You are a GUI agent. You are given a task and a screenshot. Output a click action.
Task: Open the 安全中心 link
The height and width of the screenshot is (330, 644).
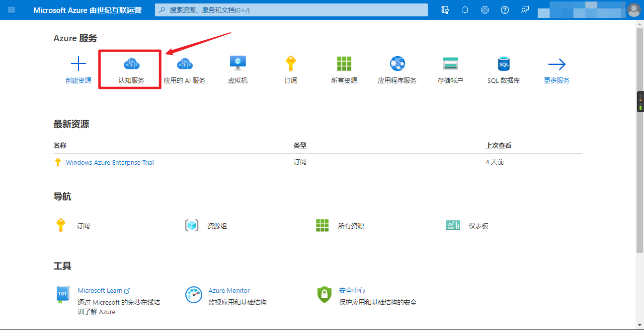coord(352,291)
